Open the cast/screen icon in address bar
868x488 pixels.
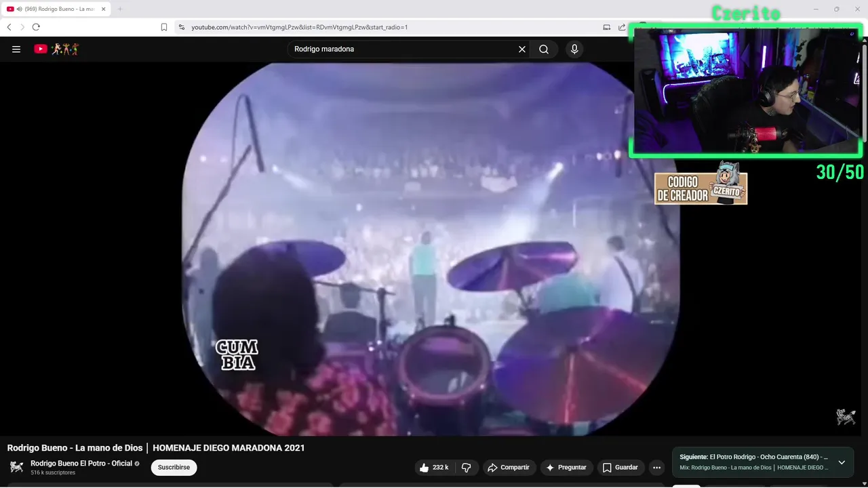[607, 27]
